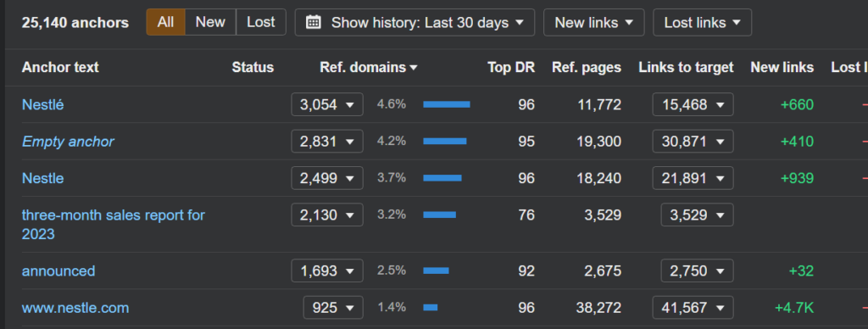Click the 3.7% percentage for Nestle

tap(392, 178)
